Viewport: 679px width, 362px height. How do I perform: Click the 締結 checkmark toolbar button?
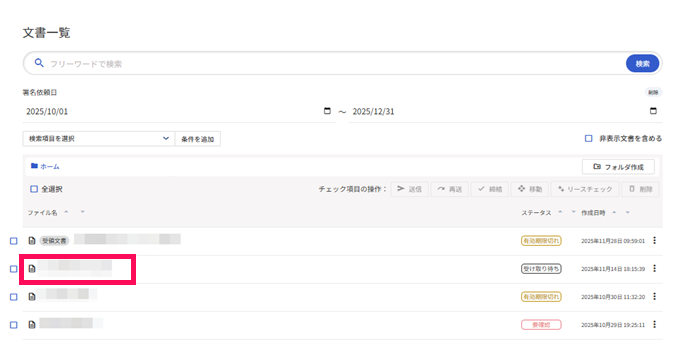pos(490,189)
